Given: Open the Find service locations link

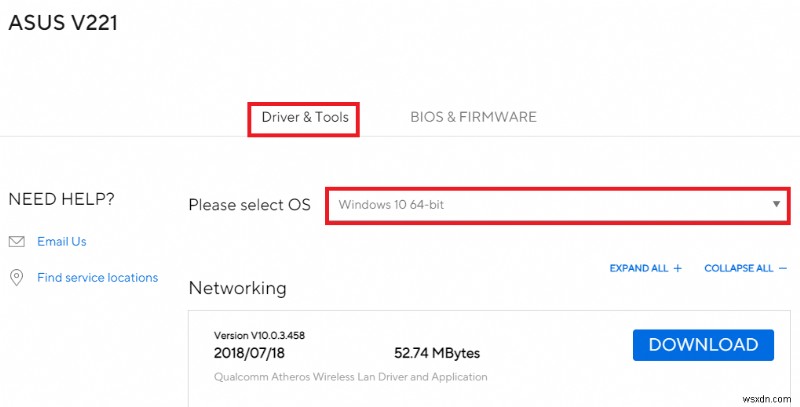Looking at the screenshot, I should (x=97, y=277).
